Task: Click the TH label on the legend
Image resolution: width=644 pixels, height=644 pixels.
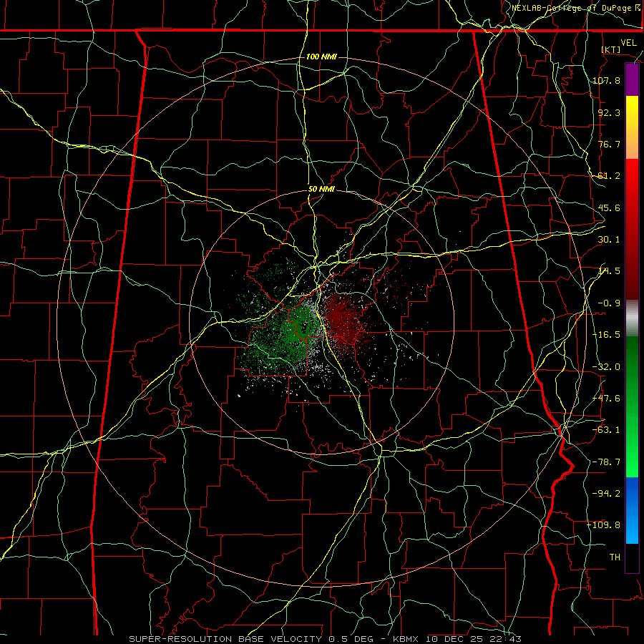Action: coord(615,557)
